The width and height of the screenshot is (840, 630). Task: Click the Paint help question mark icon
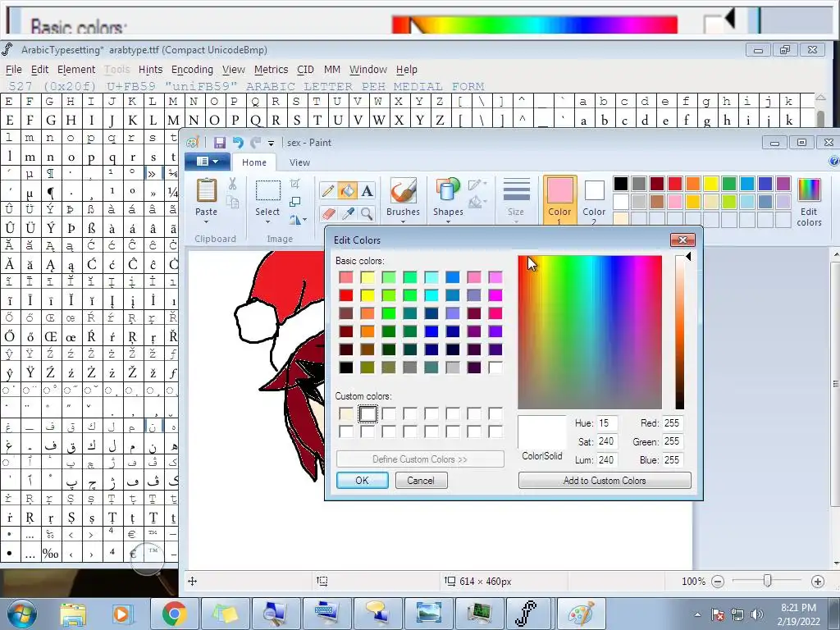[833, 162]
